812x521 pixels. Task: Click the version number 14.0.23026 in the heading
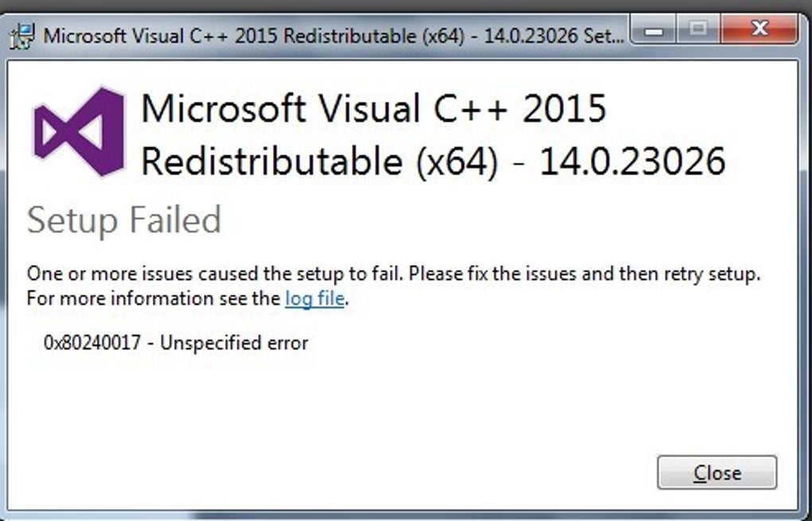(633, 163)
